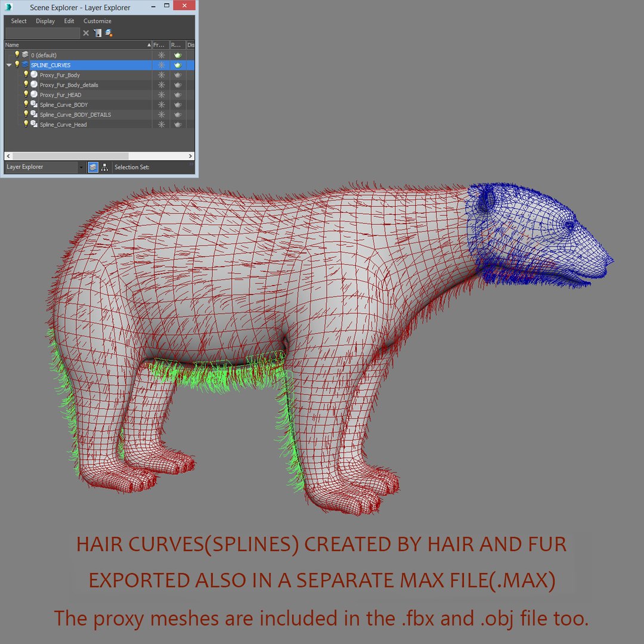Toggle visibility bulb of Proxy_Fur_HEAD
Viewport: 644px width, 644px height.
click(26, 94)
